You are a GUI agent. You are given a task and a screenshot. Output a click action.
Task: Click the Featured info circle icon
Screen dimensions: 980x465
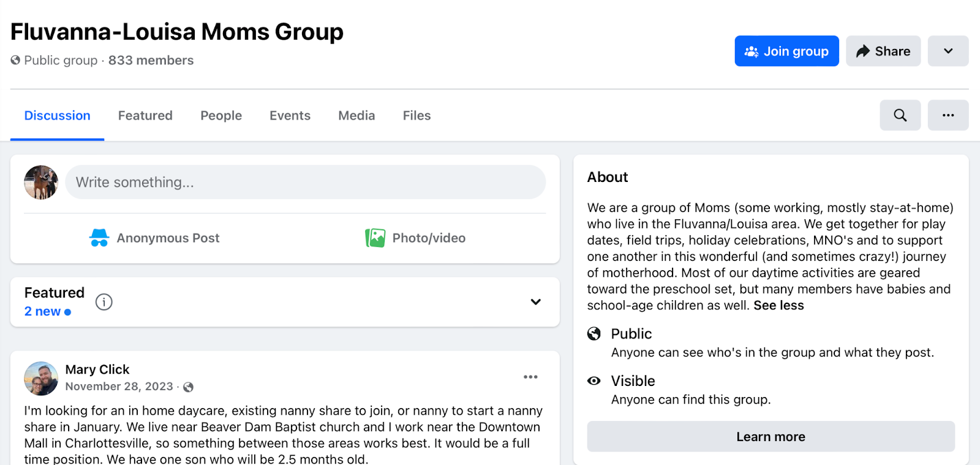coord(104,302)
